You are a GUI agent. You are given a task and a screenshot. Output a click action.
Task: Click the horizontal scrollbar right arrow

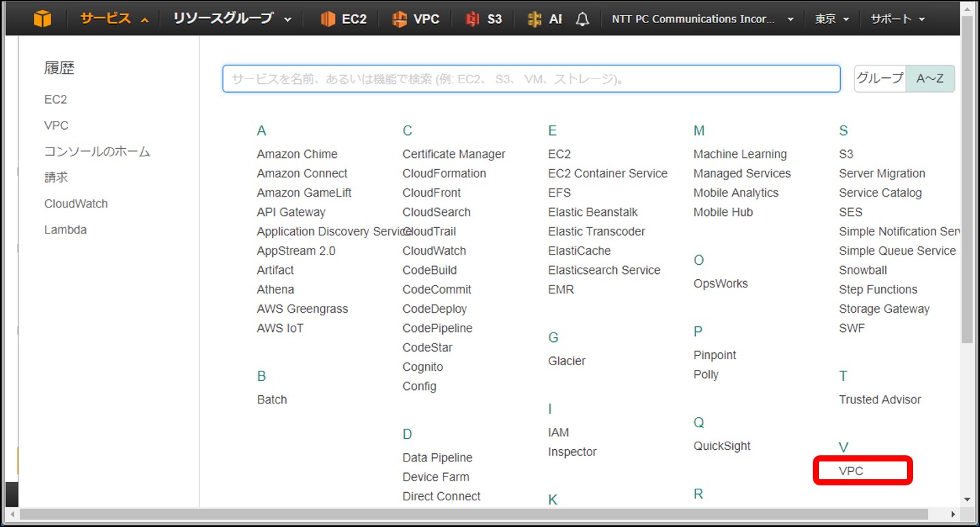[x=954, y=514]
